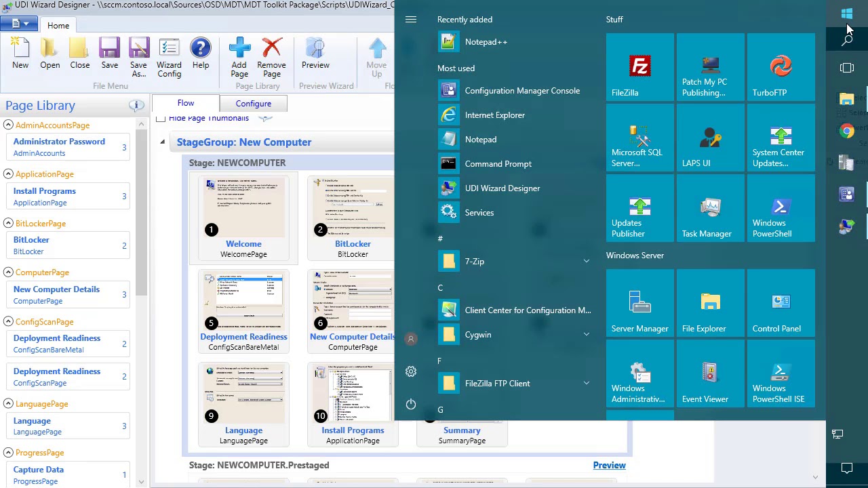Viewport: 868px width, 488px height.
Task: Select the Deployment Readiness page thumbnail
Action: [243, 312]
